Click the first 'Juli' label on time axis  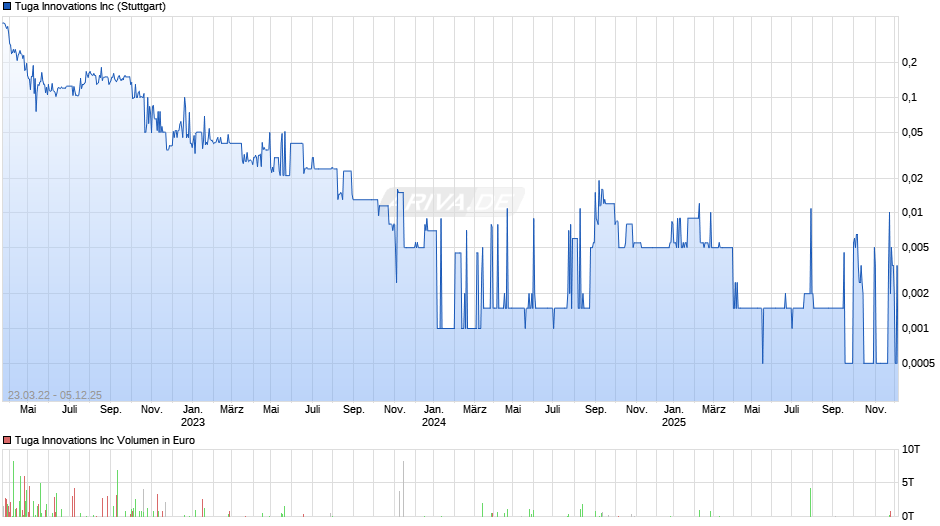(70, 409)
